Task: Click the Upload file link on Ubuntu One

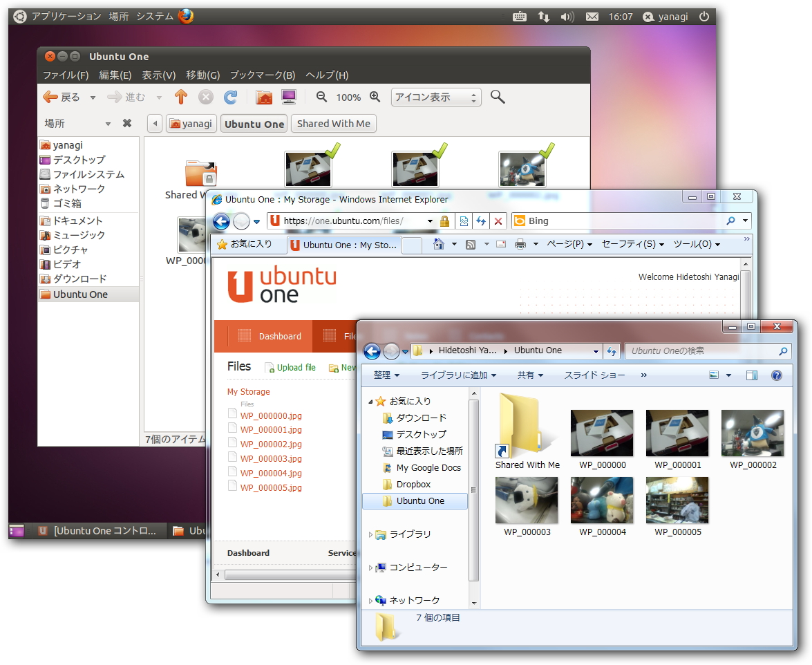Action: [x=296, y=367]
